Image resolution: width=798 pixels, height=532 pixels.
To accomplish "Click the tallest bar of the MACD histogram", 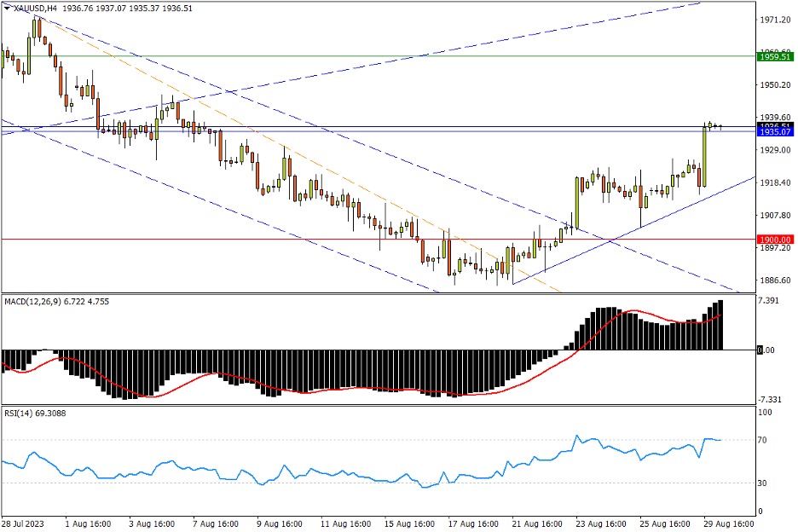I will pyautogui.click(x=720, y=325).
